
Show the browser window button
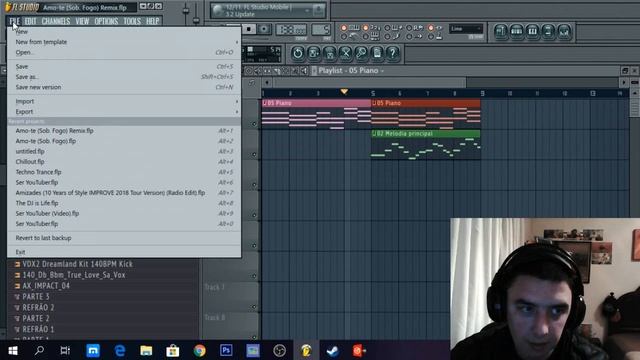(548, 31)
